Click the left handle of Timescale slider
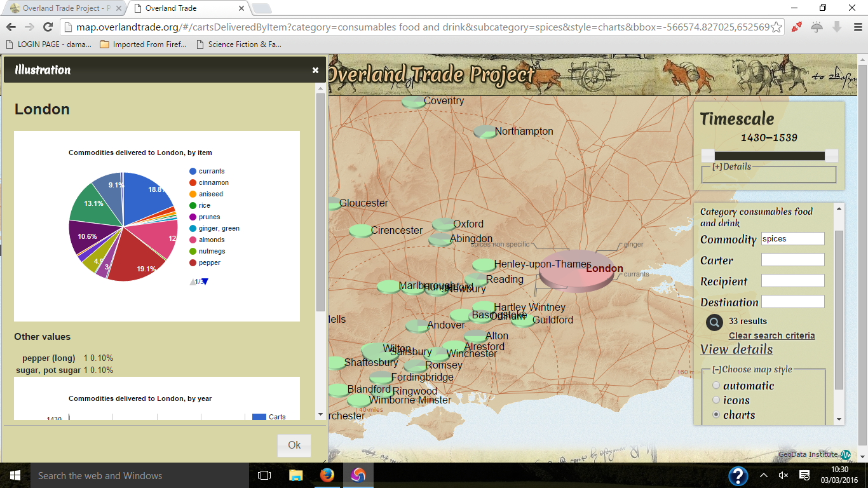Screen dimensions: 868x488 coord(707,156)
